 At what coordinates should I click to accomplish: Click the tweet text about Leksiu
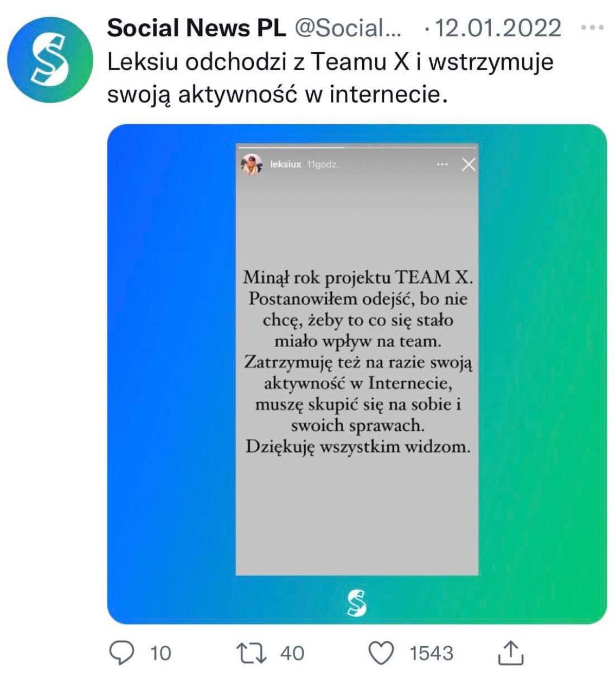(x=330, y=78)
